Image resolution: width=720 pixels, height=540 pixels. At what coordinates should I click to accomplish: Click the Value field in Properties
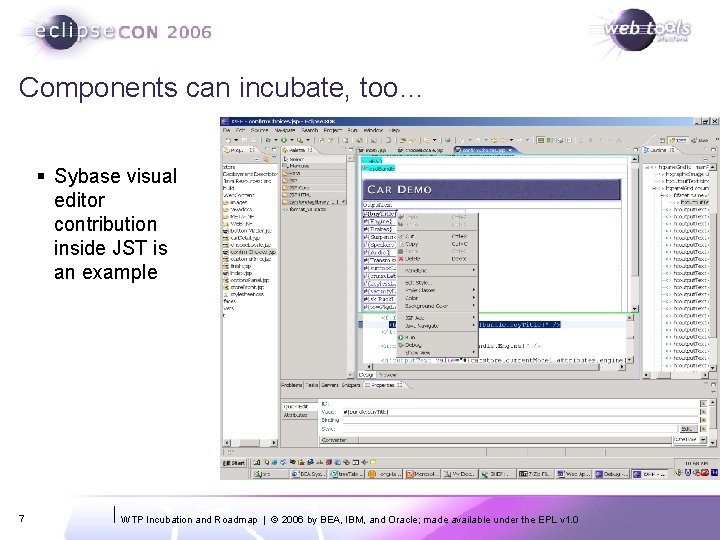(x=520, y=412)
